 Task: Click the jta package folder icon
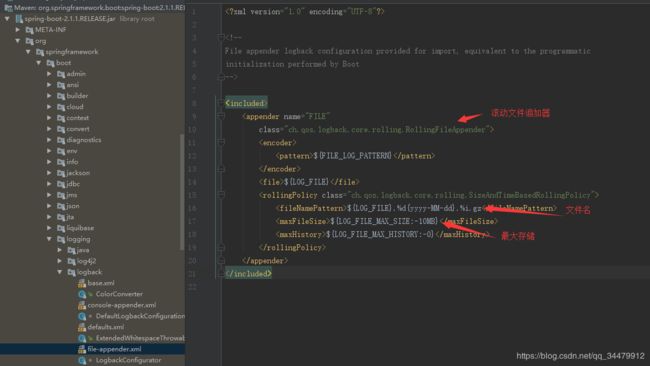click(61, 217)
